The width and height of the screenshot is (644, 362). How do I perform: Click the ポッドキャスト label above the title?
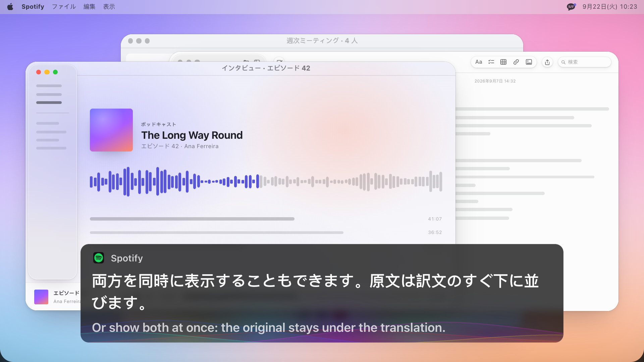coord(159,124)
